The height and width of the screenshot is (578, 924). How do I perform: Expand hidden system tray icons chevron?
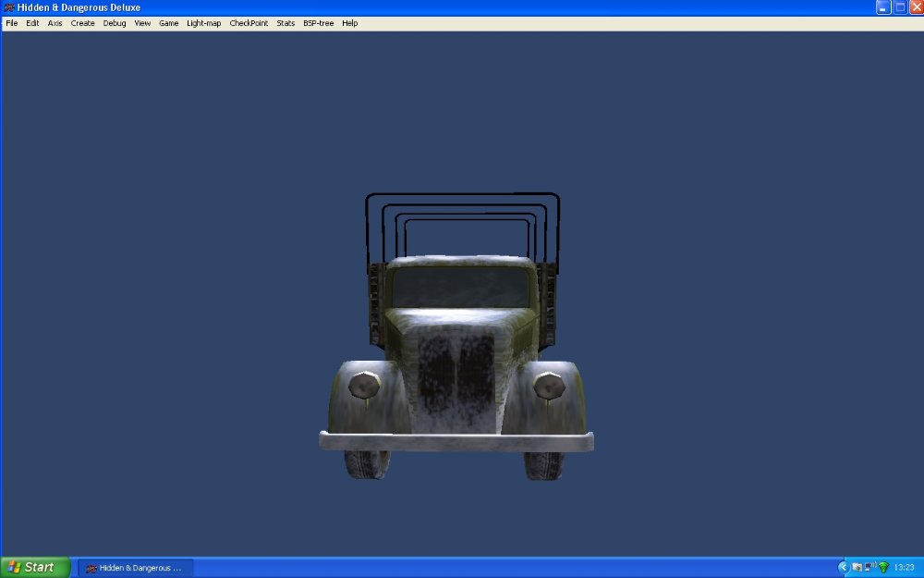pos(844,568)
